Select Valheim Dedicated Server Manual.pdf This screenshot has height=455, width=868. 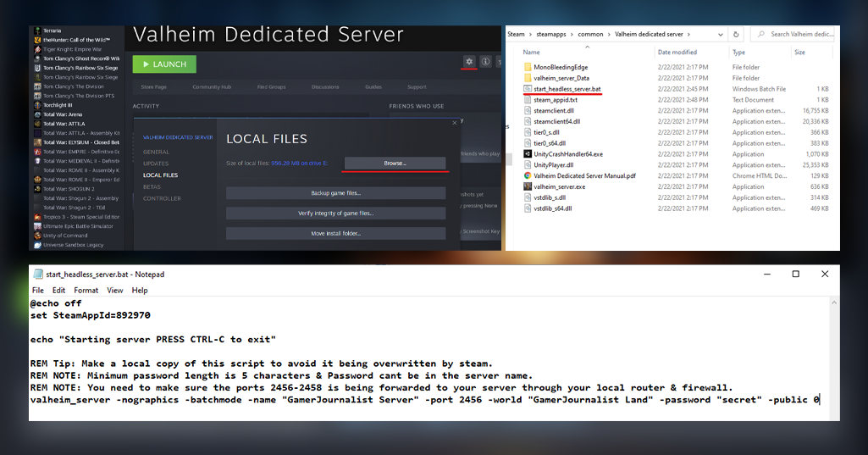point(584,175)
